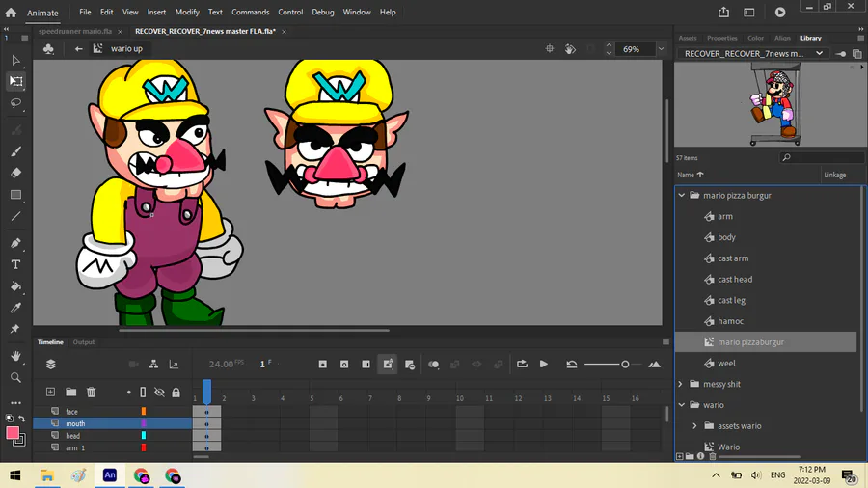The height and width of the screenshot is (488, 868).
Task: Select the Eraser tool
Action: (x=15, y=173)
